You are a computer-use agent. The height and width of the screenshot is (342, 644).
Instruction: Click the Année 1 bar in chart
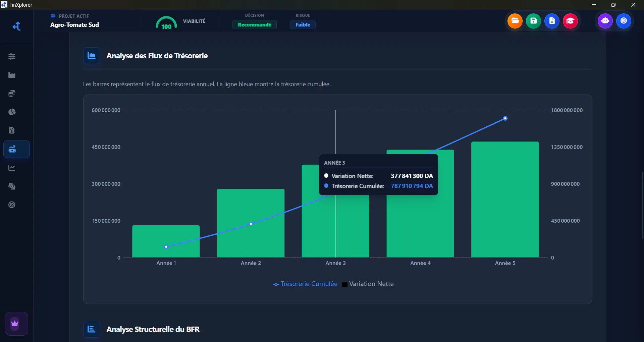click(166, 241)
